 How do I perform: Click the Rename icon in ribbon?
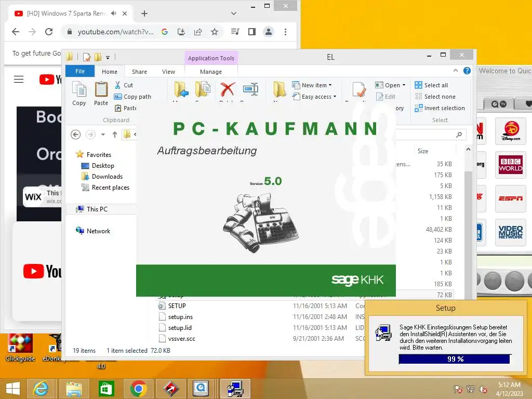[251, 89]
